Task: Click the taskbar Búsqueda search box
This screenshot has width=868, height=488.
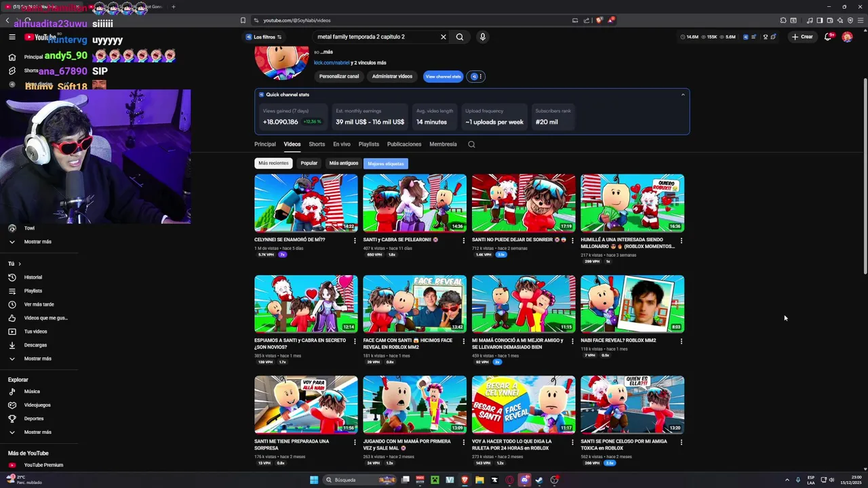Action: (x=359, y=480)
